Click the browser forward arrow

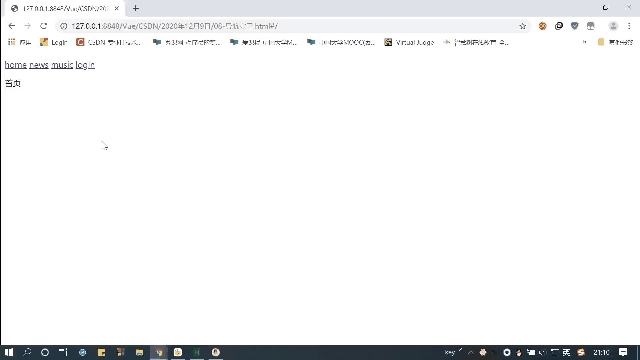point(27,26)
